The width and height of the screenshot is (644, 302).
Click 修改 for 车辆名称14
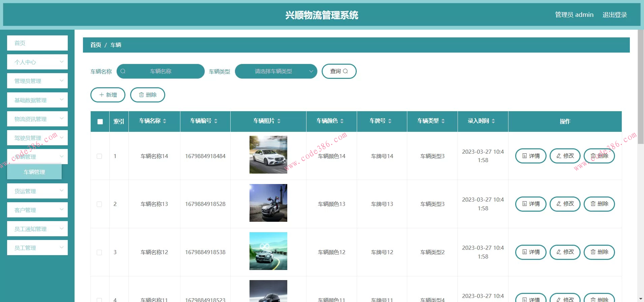[x=565, y=156]
